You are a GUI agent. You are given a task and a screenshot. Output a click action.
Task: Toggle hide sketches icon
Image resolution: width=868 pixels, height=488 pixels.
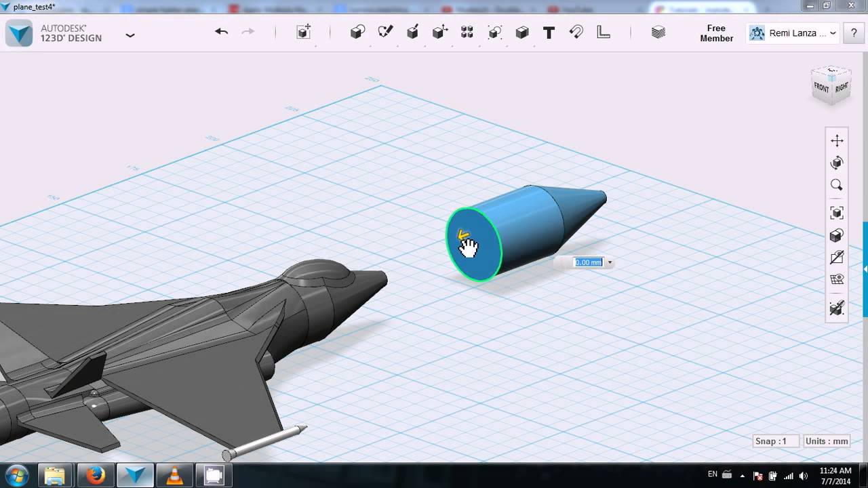click(x=837, y=258)
